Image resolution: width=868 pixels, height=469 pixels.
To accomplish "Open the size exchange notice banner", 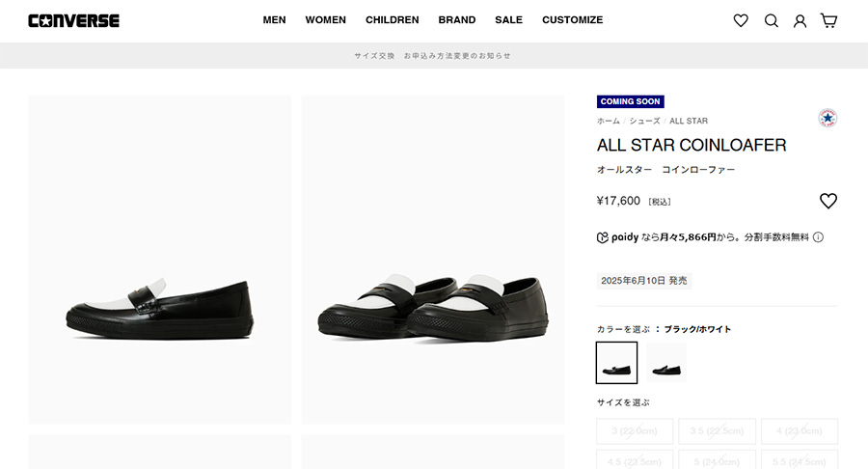I will [x=433, y=56].
